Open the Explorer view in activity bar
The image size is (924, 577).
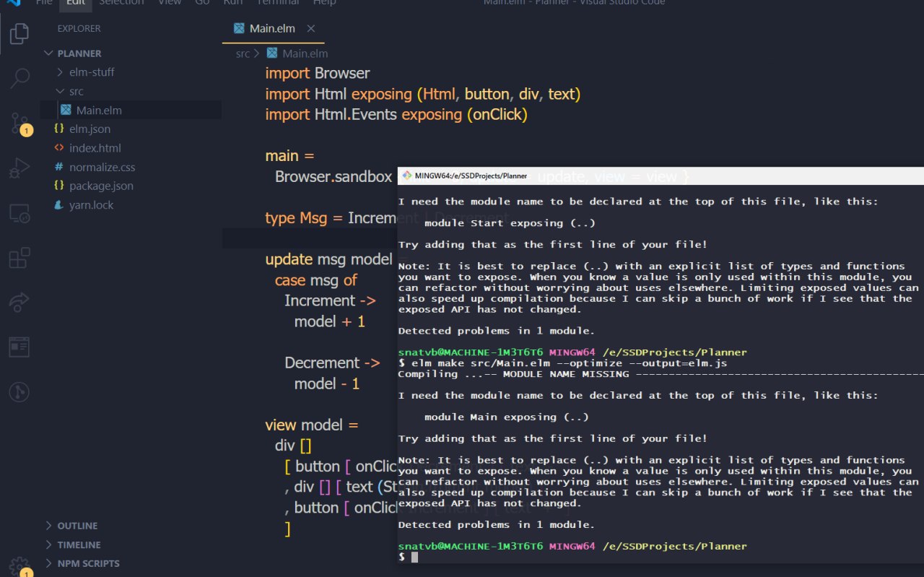tap(19, 33)
